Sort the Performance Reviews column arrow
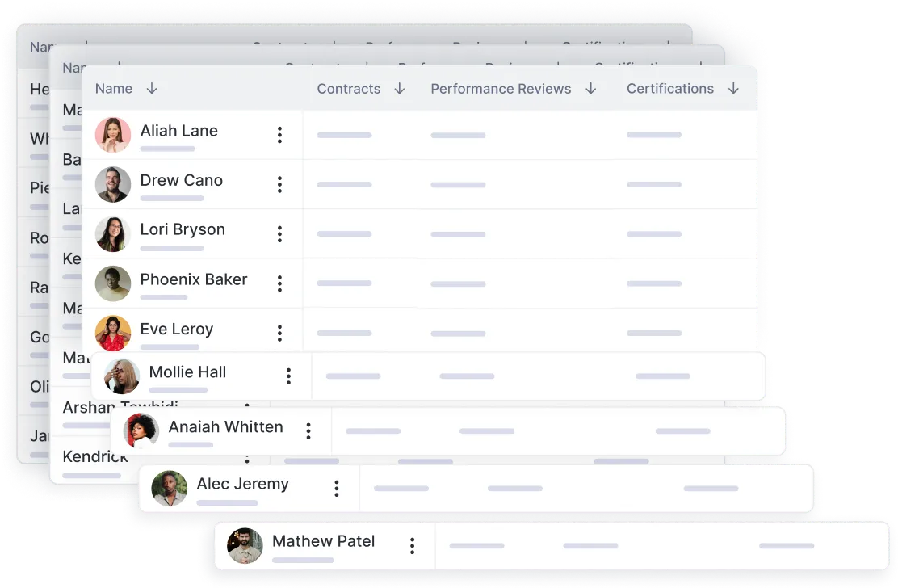This screenshot has width=898, height=588. pos(590,89)
